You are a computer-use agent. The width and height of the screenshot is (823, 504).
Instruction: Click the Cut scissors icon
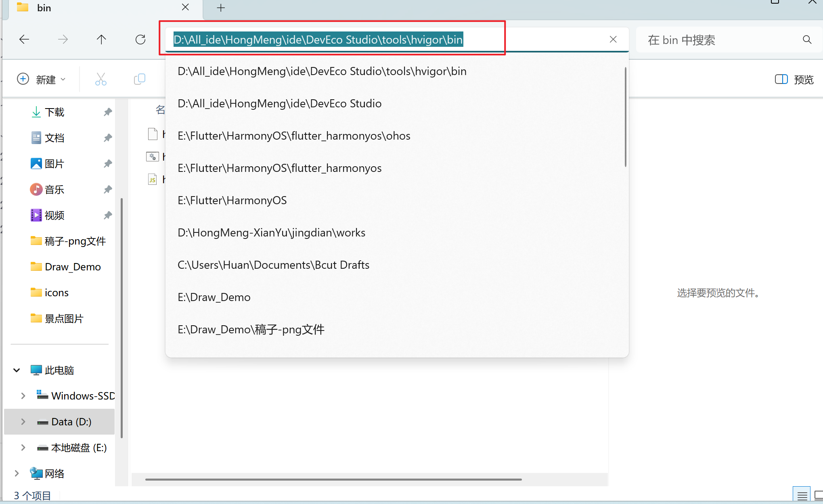click(101, 79)
